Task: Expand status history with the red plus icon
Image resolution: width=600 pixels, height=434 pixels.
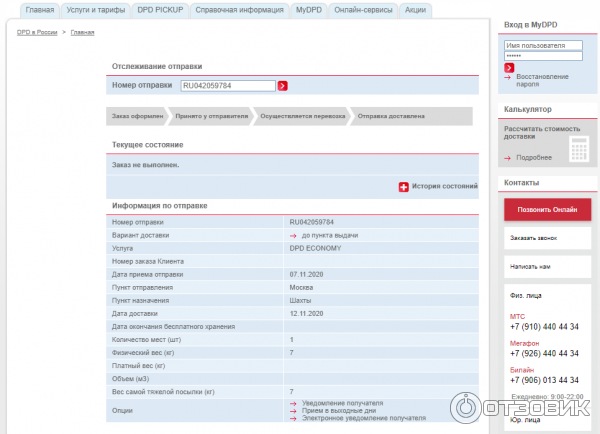Action: click(403, 187)
